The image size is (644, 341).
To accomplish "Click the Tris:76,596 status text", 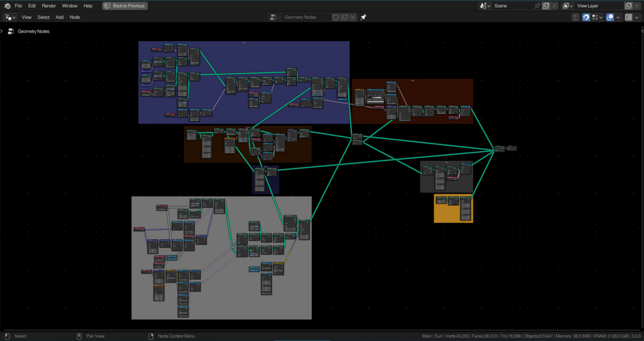I will point(511,336).
